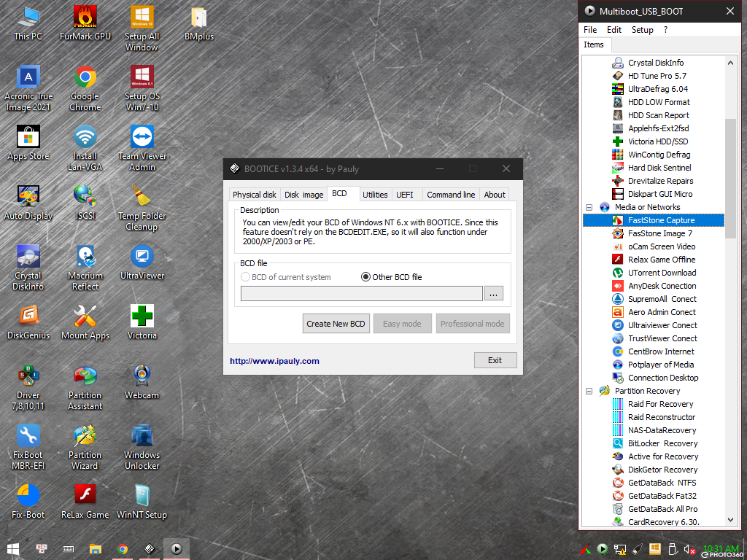Open Temp Folder Cleanup icon
Screen dimensions: 747x560
click(142, 209)
